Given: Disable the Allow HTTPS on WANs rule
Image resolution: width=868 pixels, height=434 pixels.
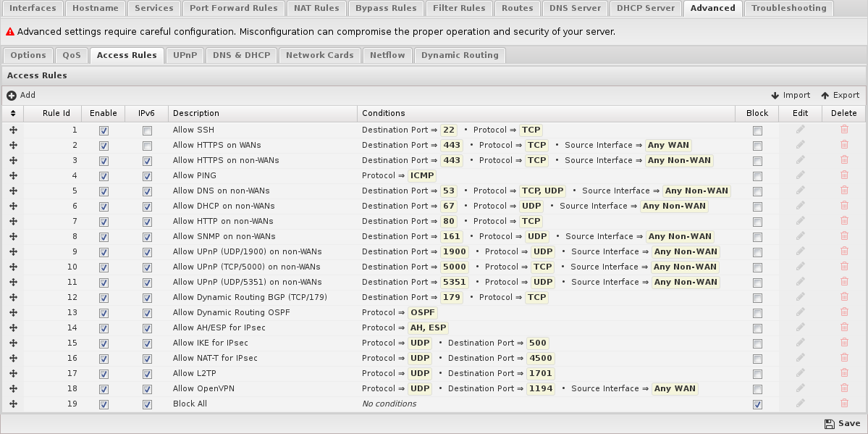Looking at the screenshot, I should 104,146.
